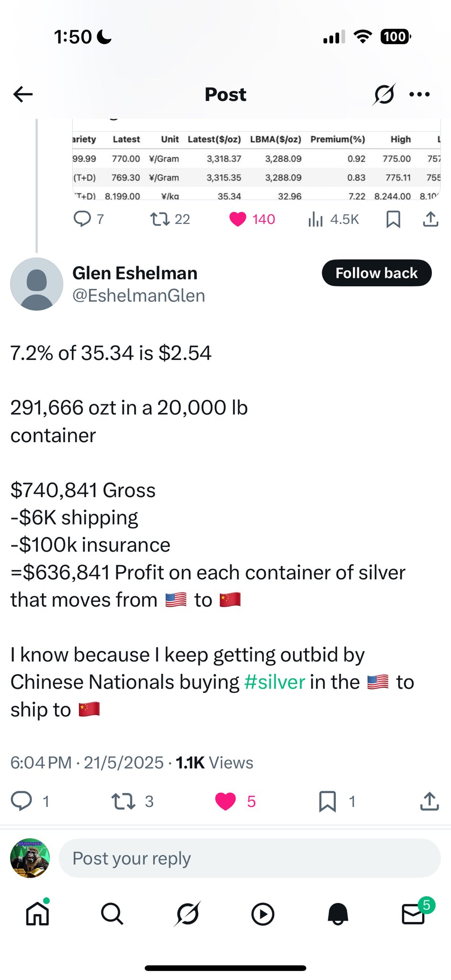This screenshot has width=451, height=980.
Task: Unlike the parent post with 140 likes
Action: point(237,219)
